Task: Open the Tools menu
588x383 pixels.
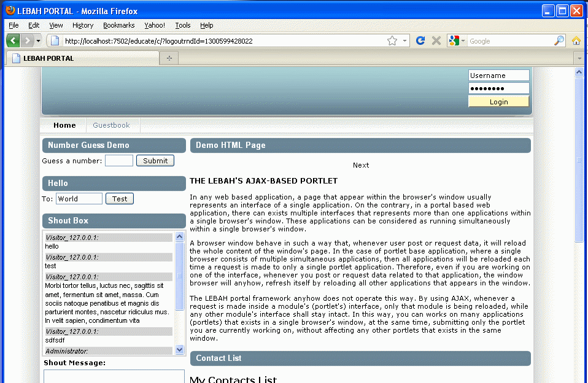Action: (182, 25)
